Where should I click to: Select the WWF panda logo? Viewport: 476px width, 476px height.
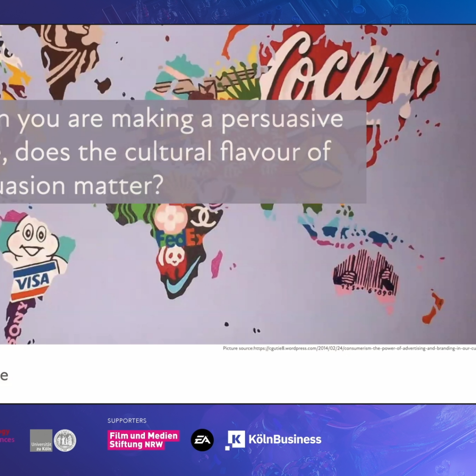pos(172,256)
